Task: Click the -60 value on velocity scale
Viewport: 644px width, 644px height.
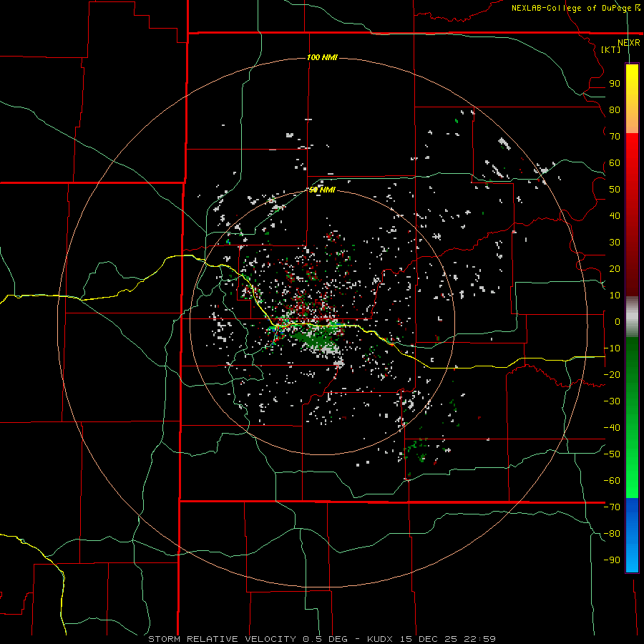Action: click(612, 481)
